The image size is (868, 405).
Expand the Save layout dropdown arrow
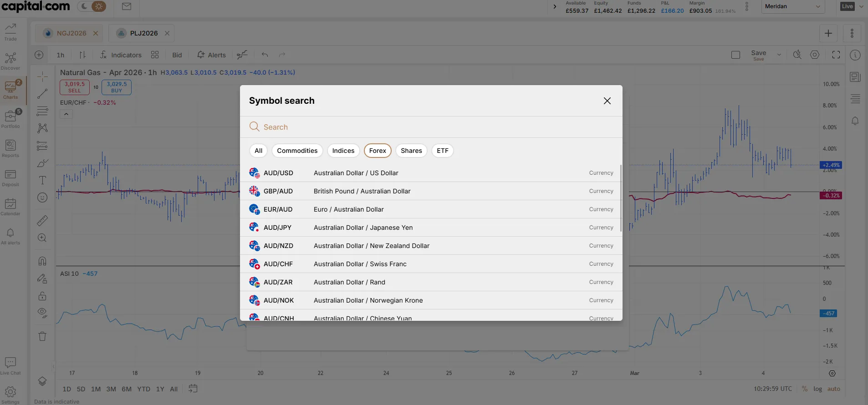coord(779,55)
